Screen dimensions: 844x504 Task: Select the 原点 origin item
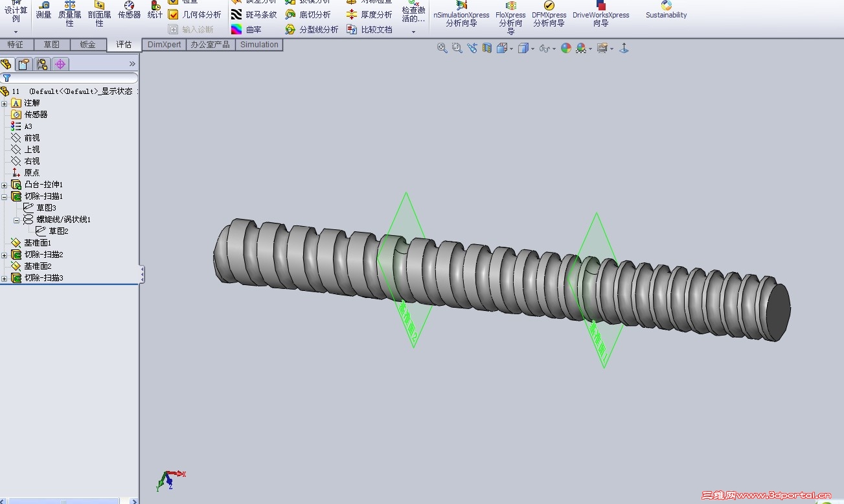(x=26, y=173)
